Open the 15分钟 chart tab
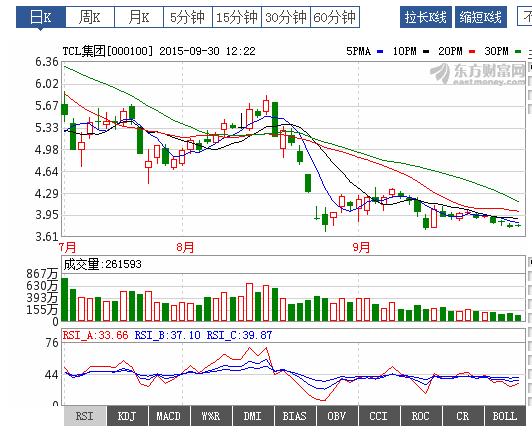The image size is (532, 436). [237, 17]
